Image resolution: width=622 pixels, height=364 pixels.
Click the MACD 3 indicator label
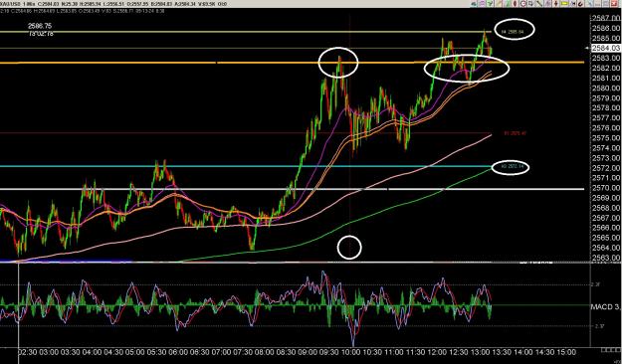[605, 306]
